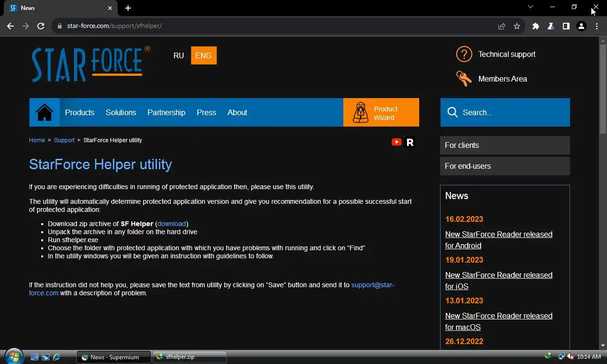Click the SF Helper download link
The height and width of the screenshot is (364, 607).
click(x=172, y=224)
